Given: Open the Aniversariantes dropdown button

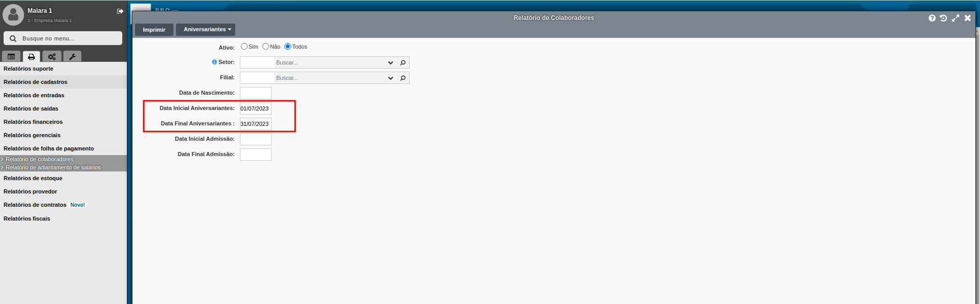Looking at the screenshot, I should [206, 30].
